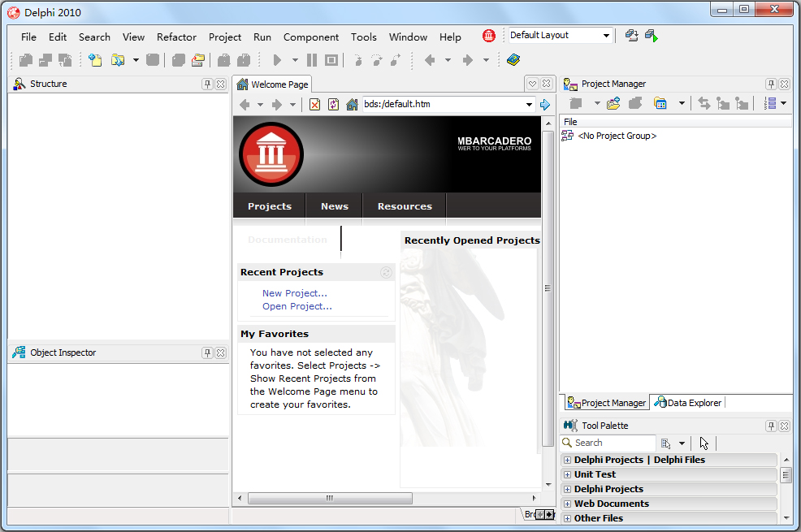Click Add Existing Project icon in Project Manager
Screen dimensions: 801x532
point(613,103)
